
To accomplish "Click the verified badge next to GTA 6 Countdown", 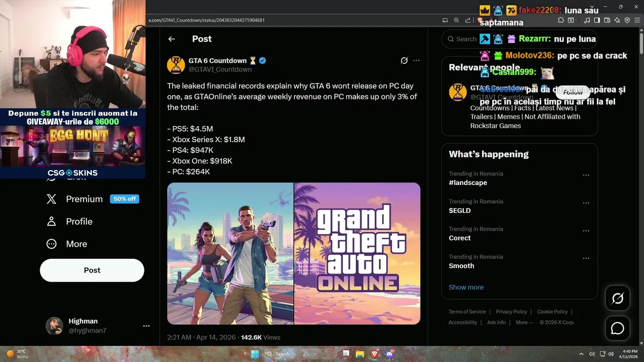I will point(263,61).
